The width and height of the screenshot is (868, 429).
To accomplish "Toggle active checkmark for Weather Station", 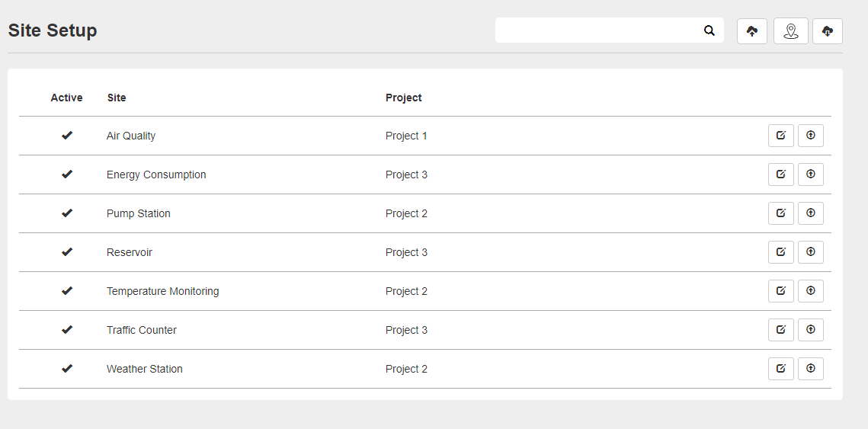I will pos(67,369).
